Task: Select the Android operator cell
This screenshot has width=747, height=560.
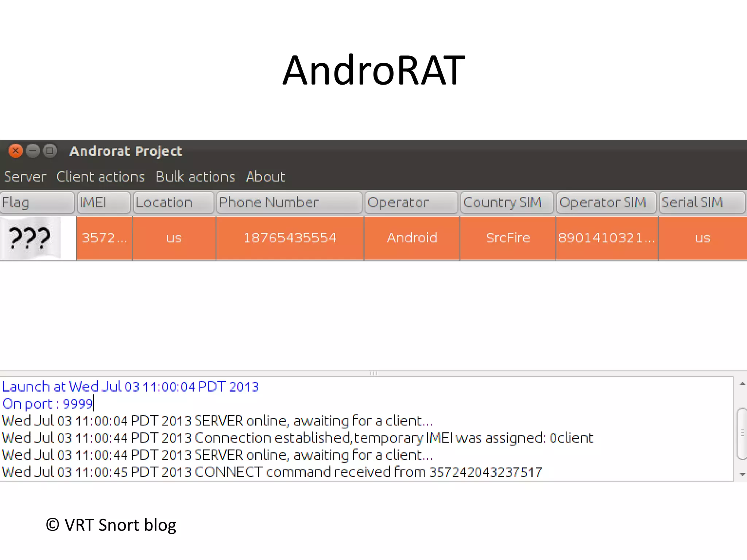Action: (x=412, y=238)
